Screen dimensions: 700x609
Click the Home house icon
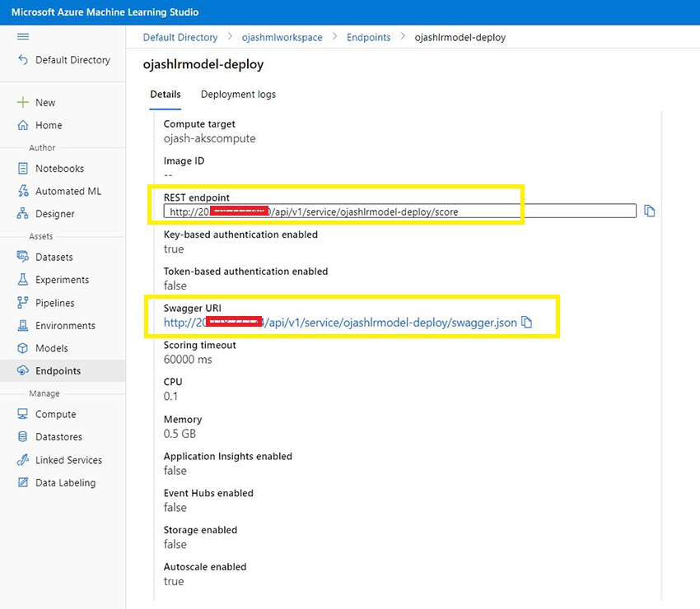23,125
